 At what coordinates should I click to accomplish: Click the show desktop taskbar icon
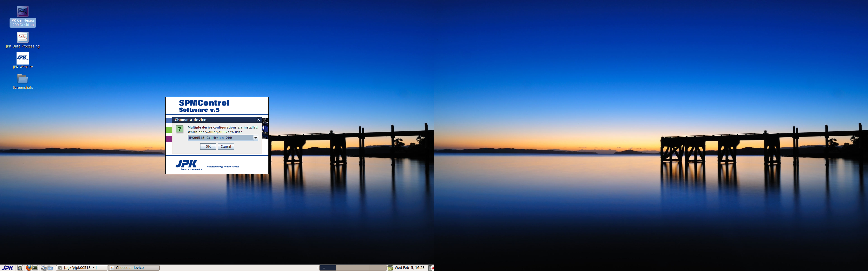tap(20, 268)
